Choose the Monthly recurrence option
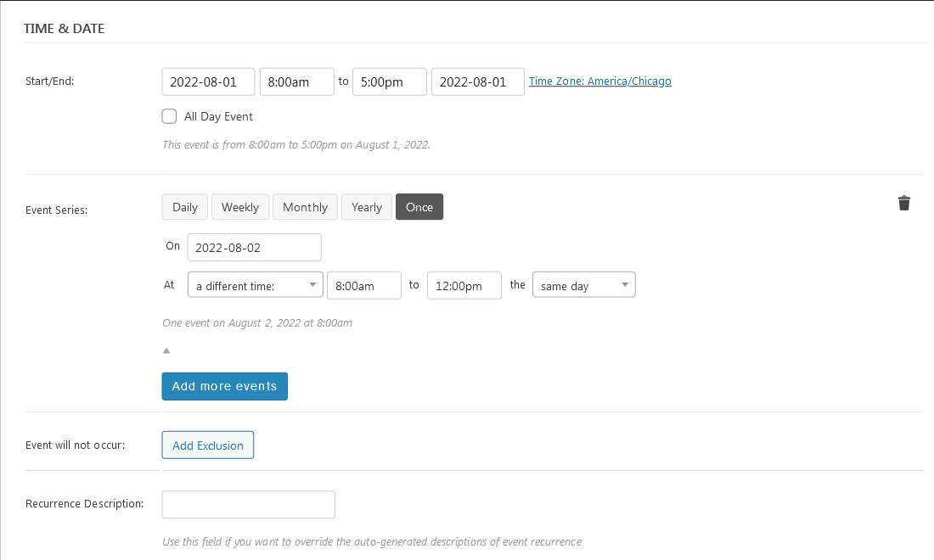Viewport: 934px width, 560px height. (x=305, y=207)
